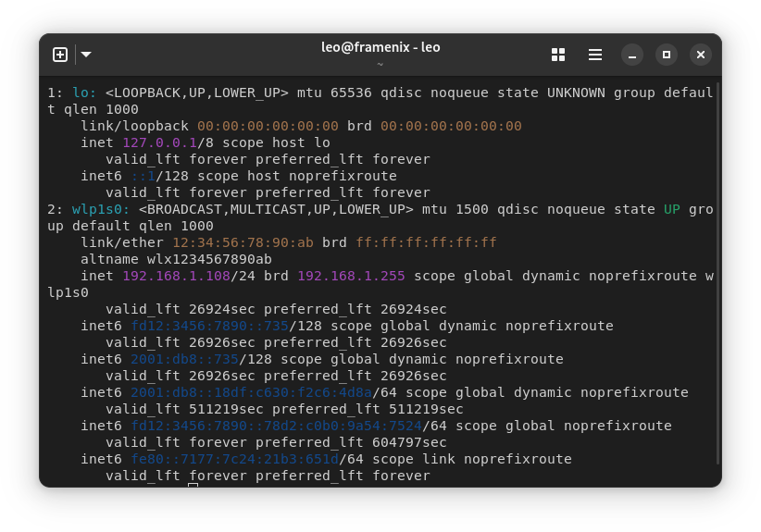Click the terminal scrollbar
The image size is (761, 532).
[x=718, y=274]
